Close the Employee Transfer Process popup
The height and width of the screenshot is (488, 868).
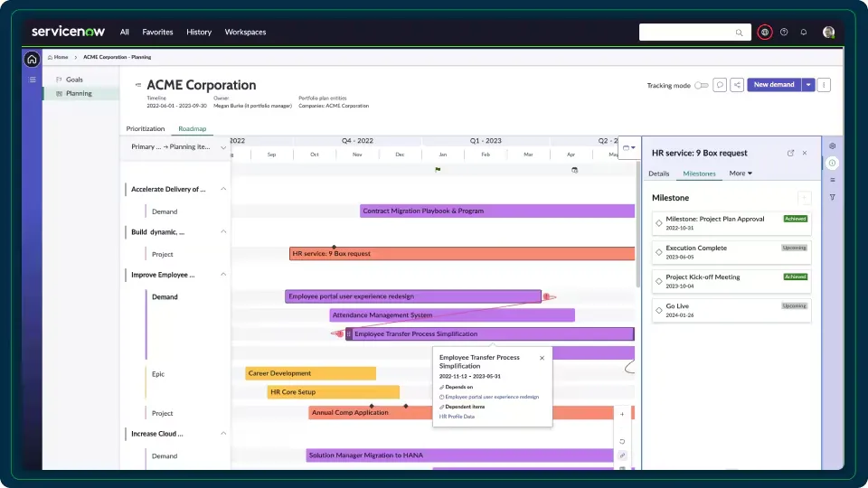tap(542, 358)
